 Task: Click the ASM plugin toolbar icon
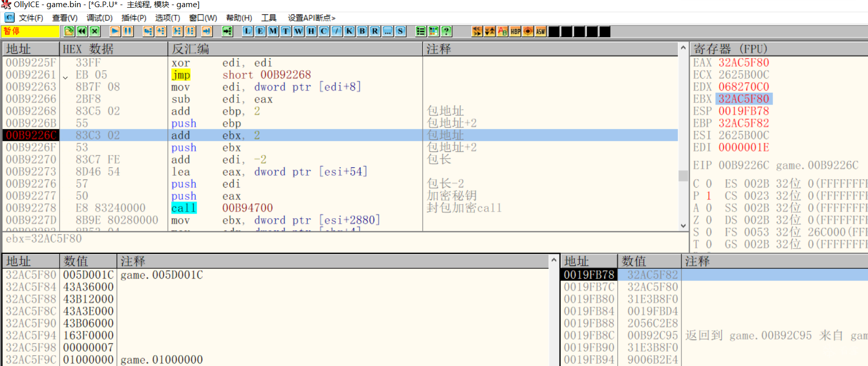click(x=541, y=31)
